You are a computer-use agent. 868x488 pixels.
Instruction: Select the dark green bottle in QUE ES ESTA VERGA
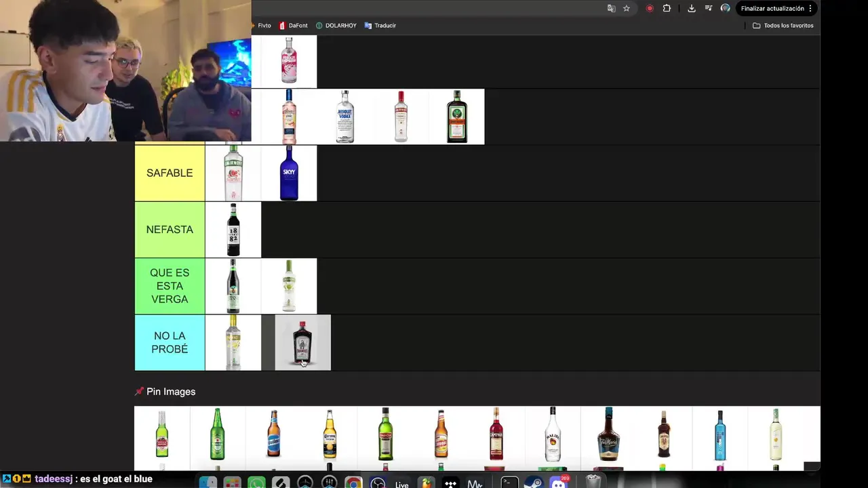[233, 285]
